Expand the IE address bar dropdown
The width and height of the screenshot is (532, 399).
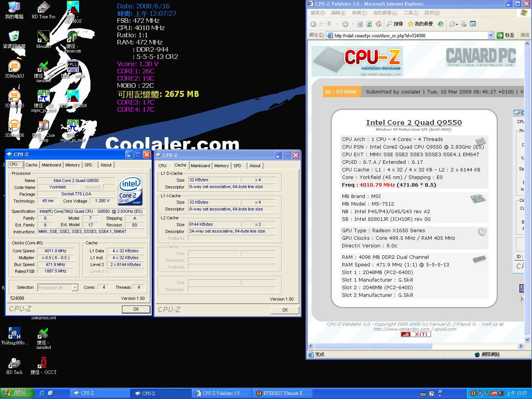(x=491, y=35)
